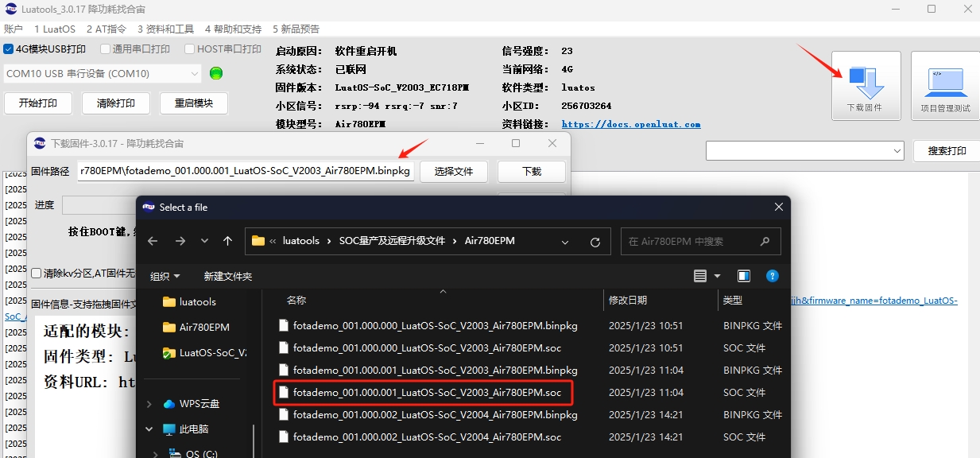980x458 pixels.
Task: Close the Select a file dialog
Action: [778, 207]
